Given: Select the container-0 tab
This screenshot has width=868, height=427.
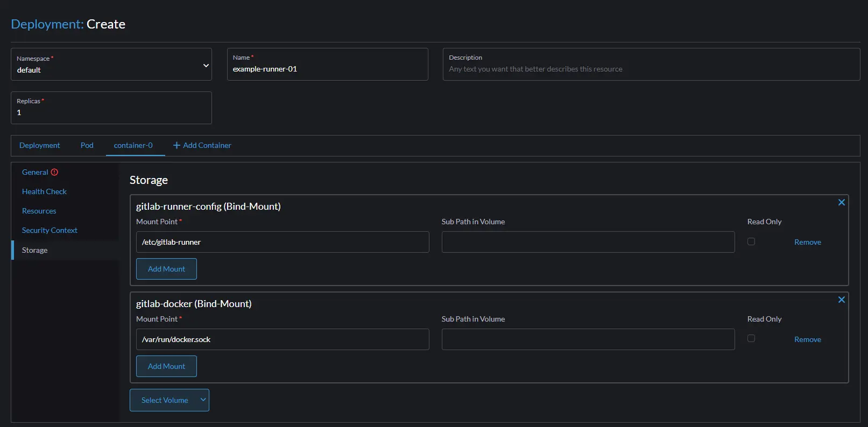Looking at the screenshot, I should point(133,145).
